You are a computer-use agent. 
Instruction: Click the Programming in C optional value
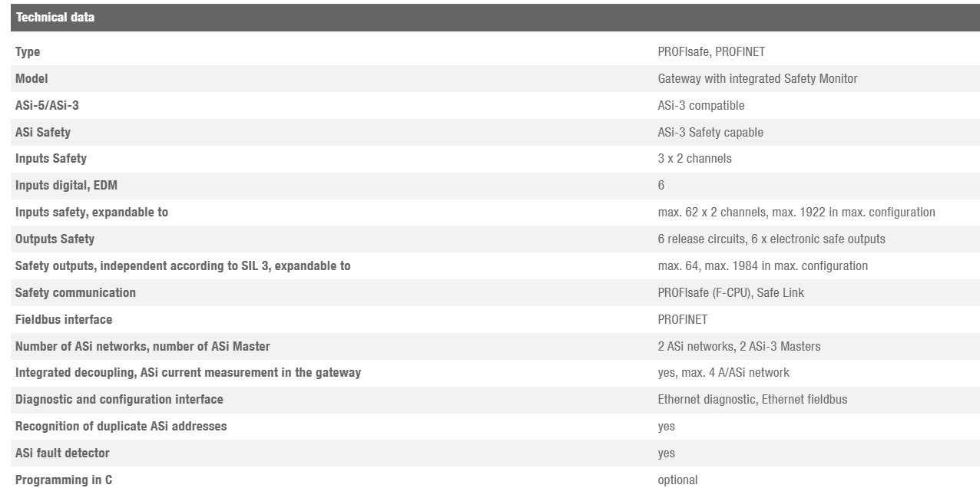point(677,480)
